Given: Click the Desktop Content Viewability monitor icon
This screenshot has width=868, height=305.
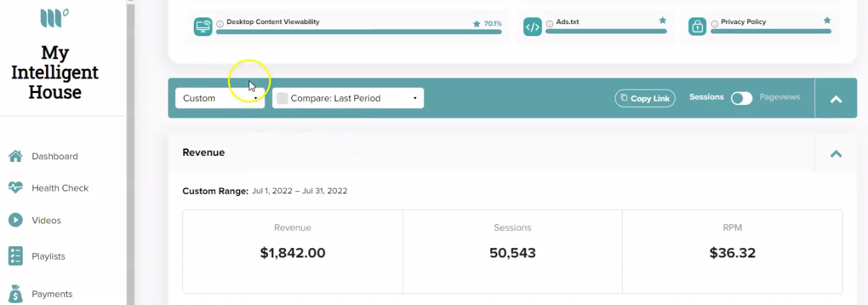Looking at the screenshot, I should coord(203,27).
